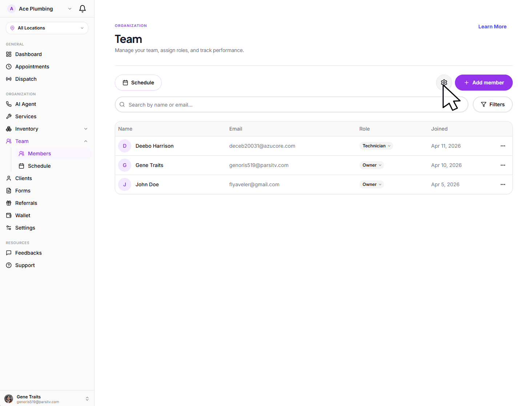Open more options for Deebo Harrison
Screen dimensions: 532x406
[x=503, y=146]
